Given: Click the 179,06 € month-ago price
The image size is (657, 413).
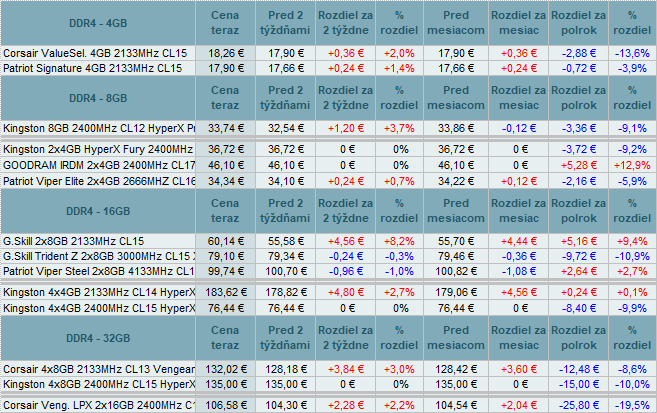Looking at the screenshot, I should [456, 292].
